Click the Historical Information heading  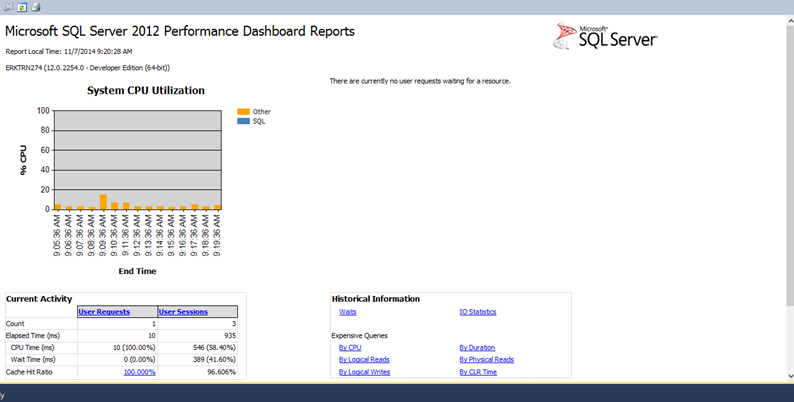pyautogui.click(x=376, y=299)
